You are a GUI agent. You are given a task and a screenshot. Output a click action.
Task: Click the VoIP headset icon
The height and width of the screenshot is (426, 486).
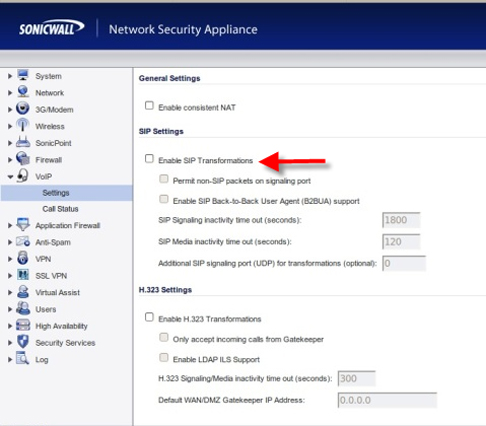pos(23,176)
